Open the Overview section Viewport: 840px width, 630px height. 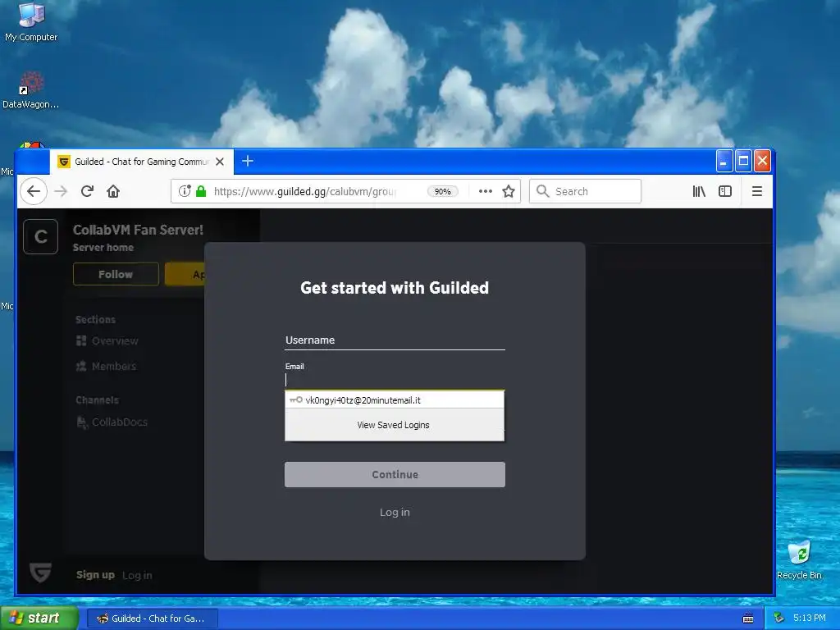pyautogui.click(x=107, y=340)
